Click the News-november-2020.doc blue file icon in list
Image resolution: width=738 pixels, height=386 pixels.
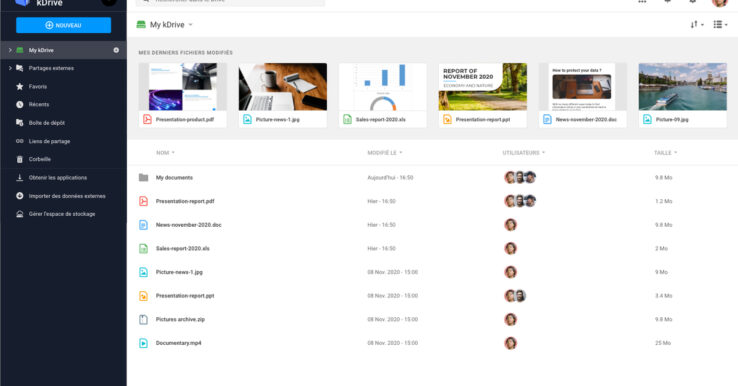144,225
